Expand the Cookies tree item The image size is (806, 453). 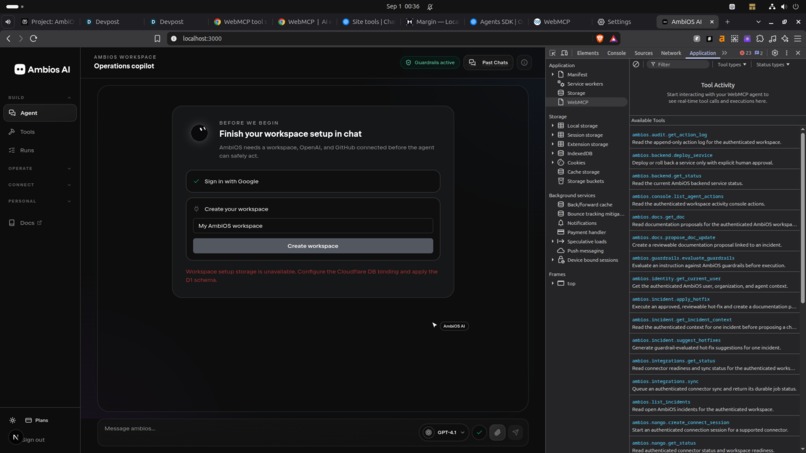553,162
